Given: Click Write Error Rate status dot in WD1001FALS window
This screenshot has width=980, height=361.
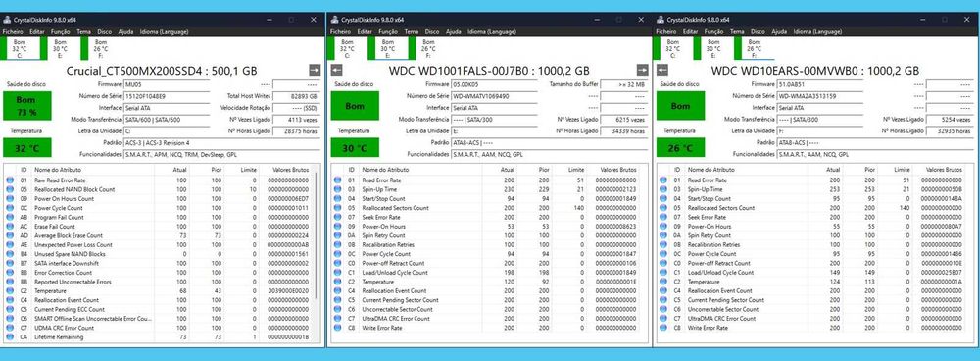Looking at the screenshot, I should coord(337,328).
